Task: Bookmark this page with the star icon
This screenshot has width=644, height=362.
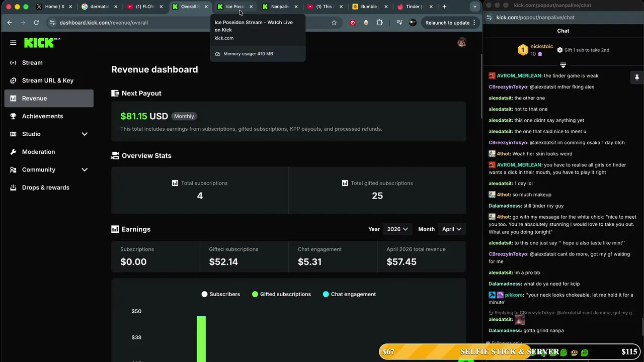Action: tap(334, 23)
